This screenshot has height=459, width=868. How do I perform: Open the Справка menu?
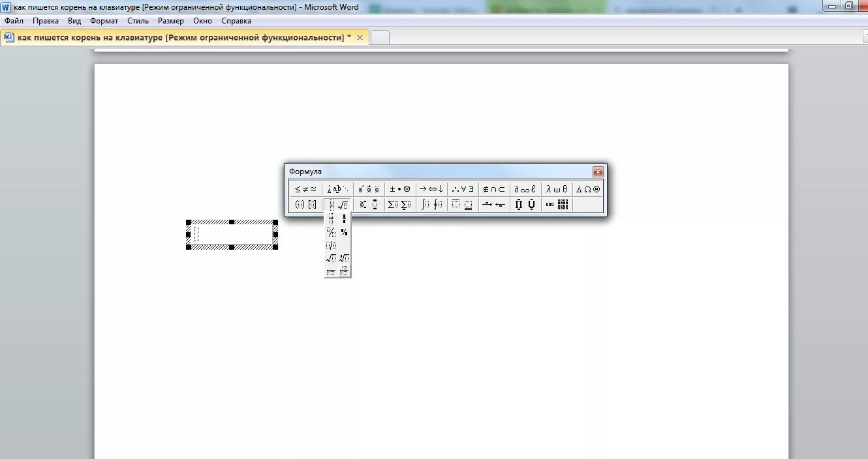tap(236, 21)
